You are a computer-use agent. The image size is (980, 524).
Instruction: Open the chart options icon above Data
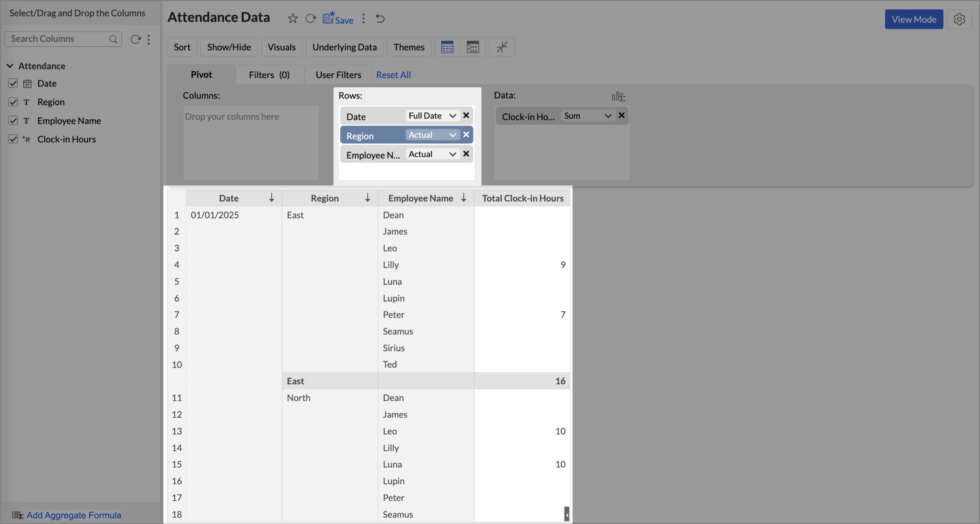(x=618, y=96)
